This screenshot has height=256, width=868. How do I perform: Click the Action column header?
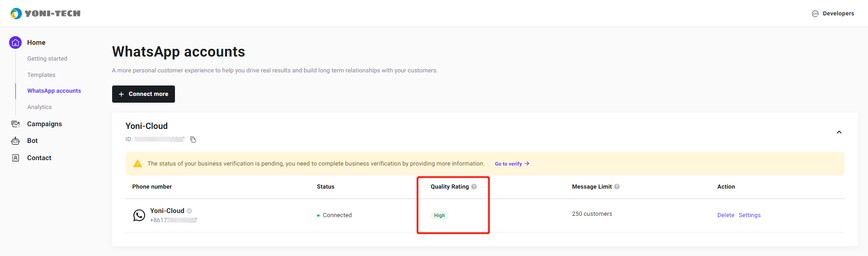pyautogui.click(x=726, y=187)
